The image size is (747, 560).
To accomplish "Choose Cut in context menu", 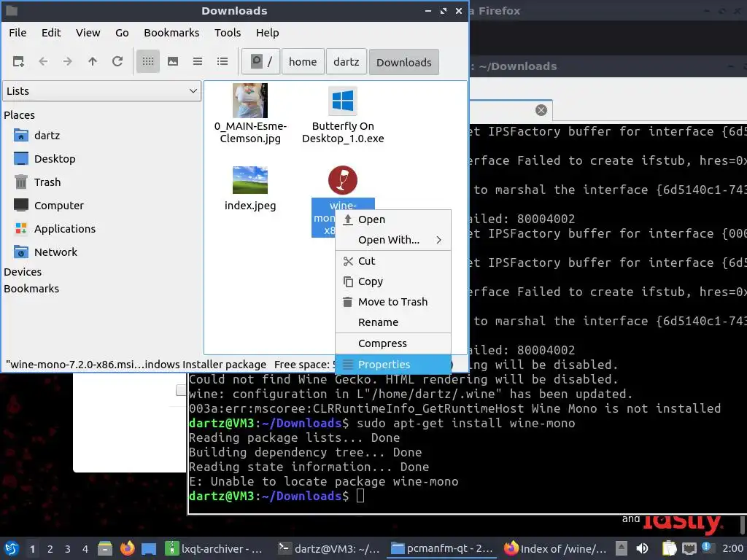I will (393, 261).
